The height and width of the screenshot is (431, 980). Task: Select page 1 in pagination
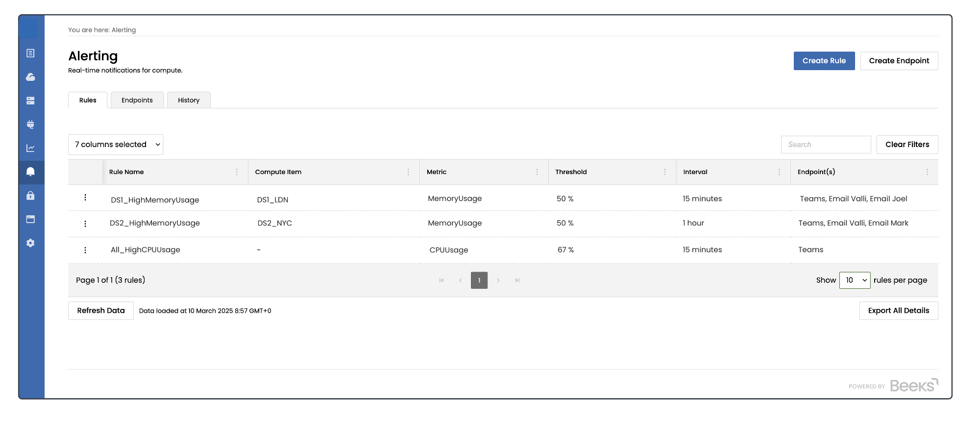point(479,280)
